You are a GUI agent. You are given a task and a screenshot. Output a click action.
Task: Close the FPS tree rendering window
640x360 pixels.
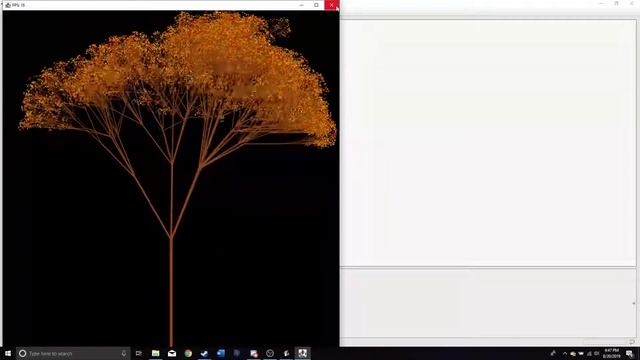[x=332, y=5]
